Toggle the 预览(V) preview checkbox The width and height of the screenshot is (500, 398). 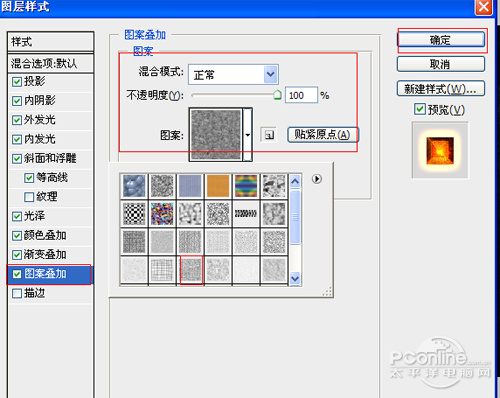point(420,109)
